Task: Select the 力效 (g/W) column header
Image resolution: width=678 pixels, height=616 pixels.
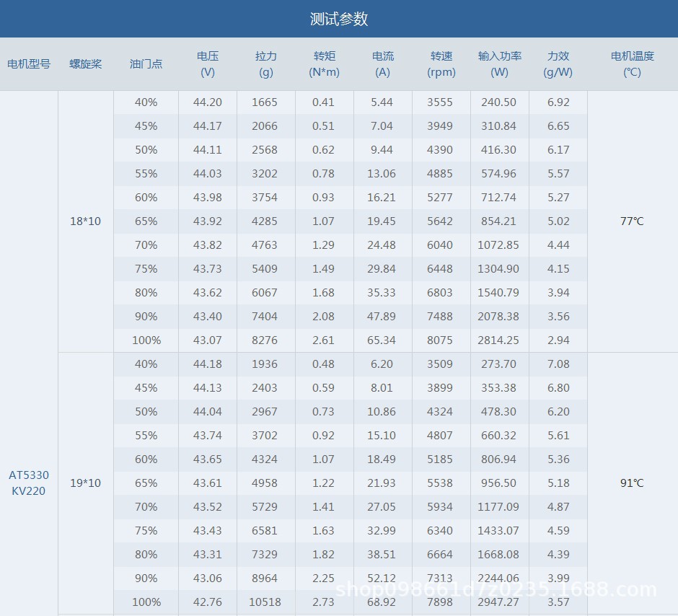Action: pos(558,64)
